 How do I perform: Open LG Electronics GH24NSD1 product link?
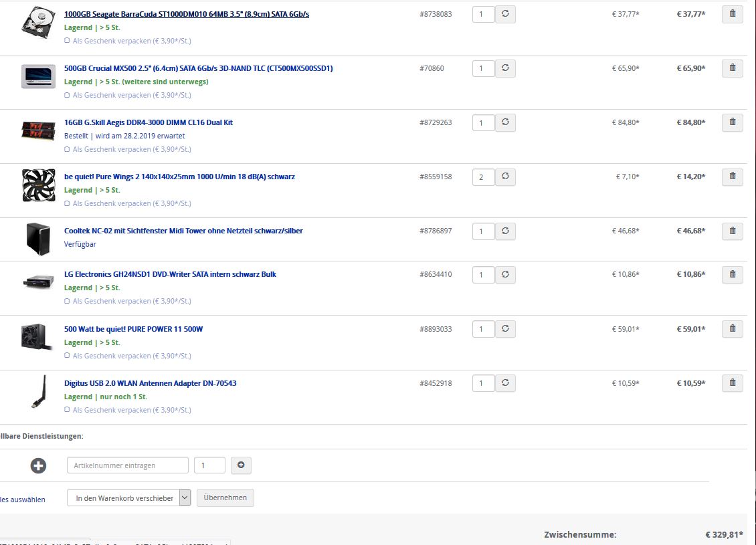(170, 274)
